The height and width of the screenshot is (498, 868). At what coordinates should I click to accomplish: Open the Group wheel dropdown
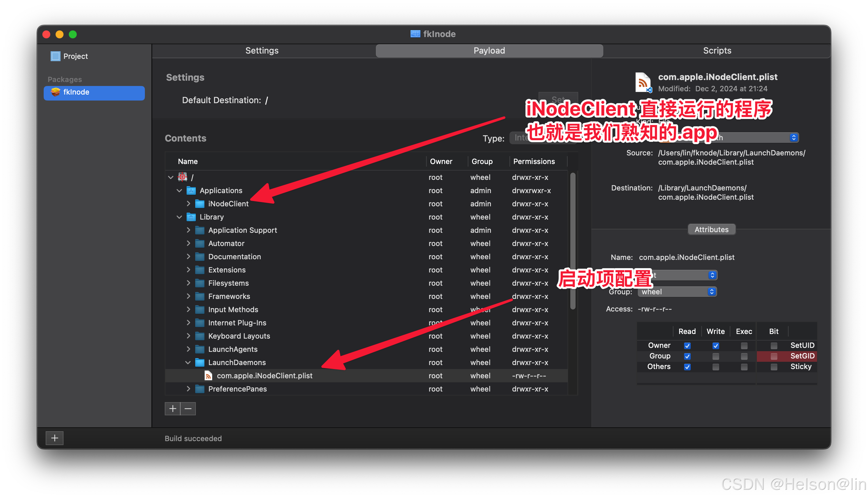(x=677, y=292)
